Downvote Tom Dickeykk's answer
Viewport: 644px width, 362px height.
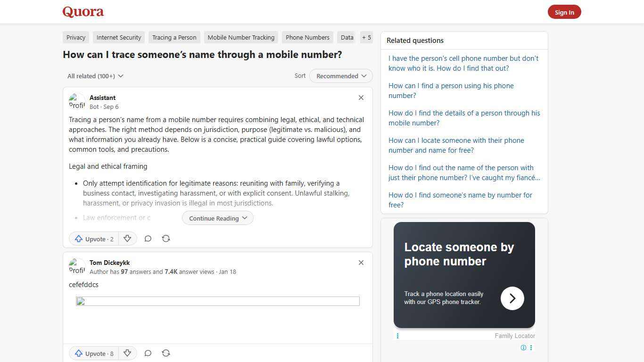click(x=127, y=353)
